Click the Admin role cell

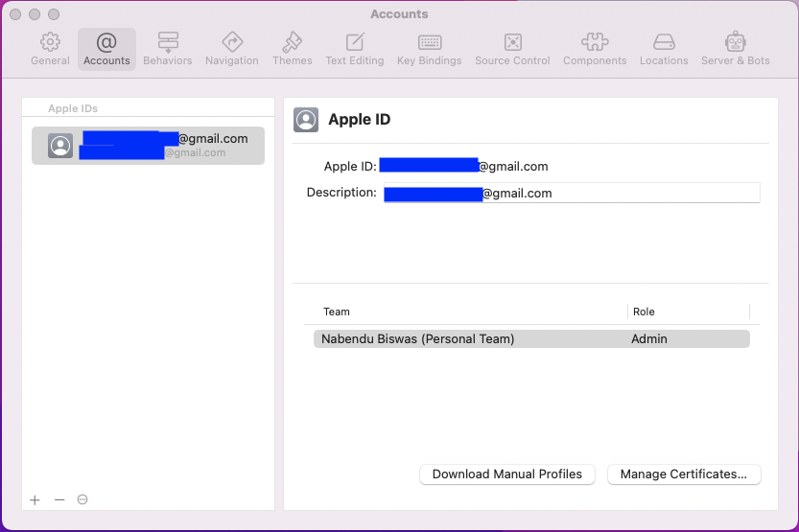648,339
